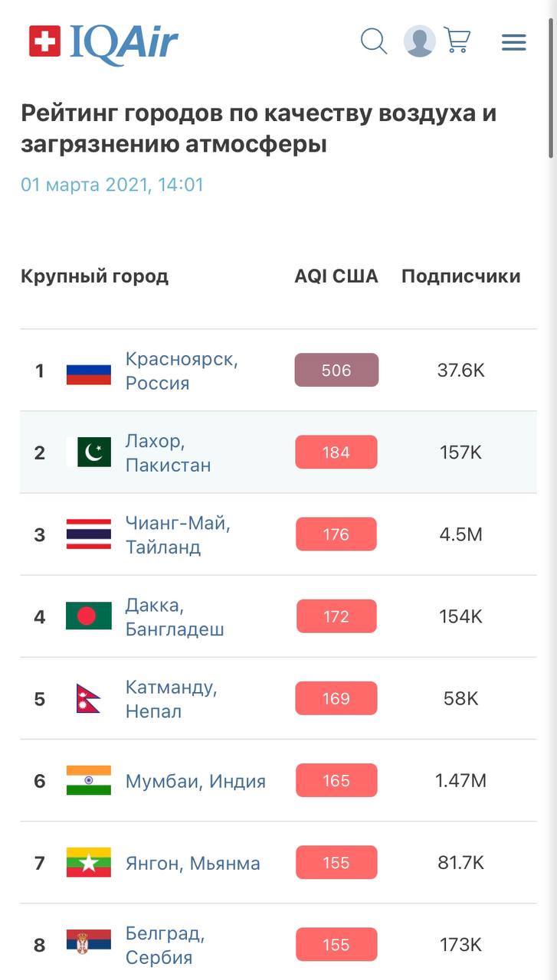Open Мумбаи, Индия city link
This screenshot has height=980, width=557.
(195, 781)
